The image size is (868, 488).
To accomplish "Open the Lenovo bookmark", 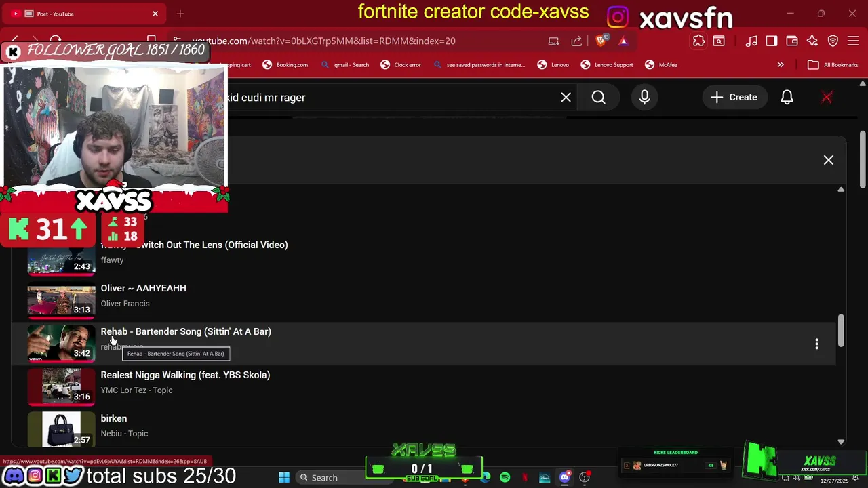I will point(553,65).
